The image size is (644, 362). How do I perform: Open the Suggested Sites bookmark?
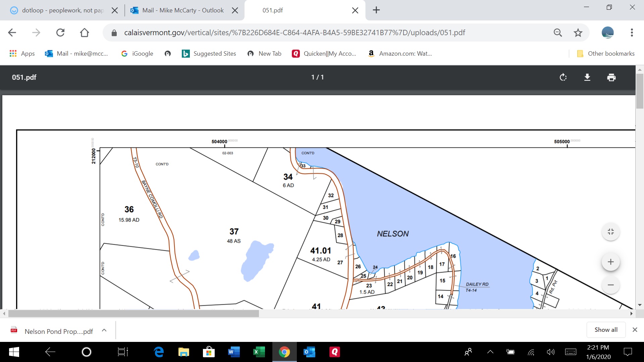pos(209,54)
